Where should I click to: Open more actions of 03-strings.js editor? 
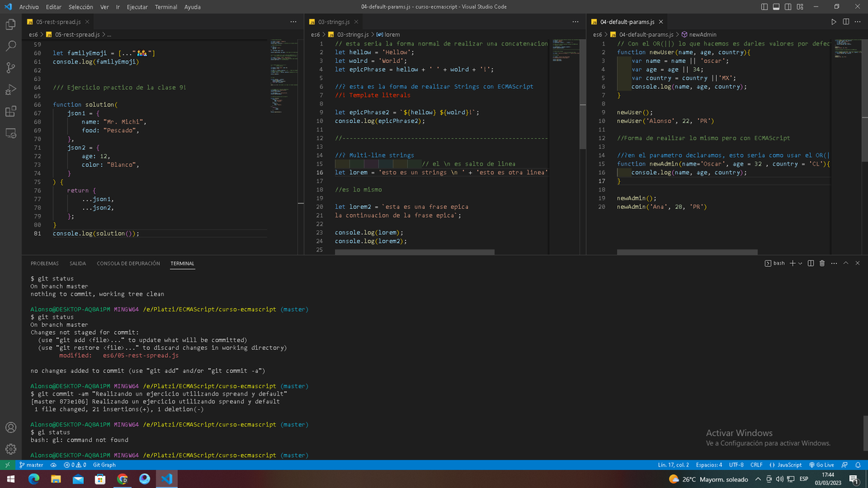(575, 22)
